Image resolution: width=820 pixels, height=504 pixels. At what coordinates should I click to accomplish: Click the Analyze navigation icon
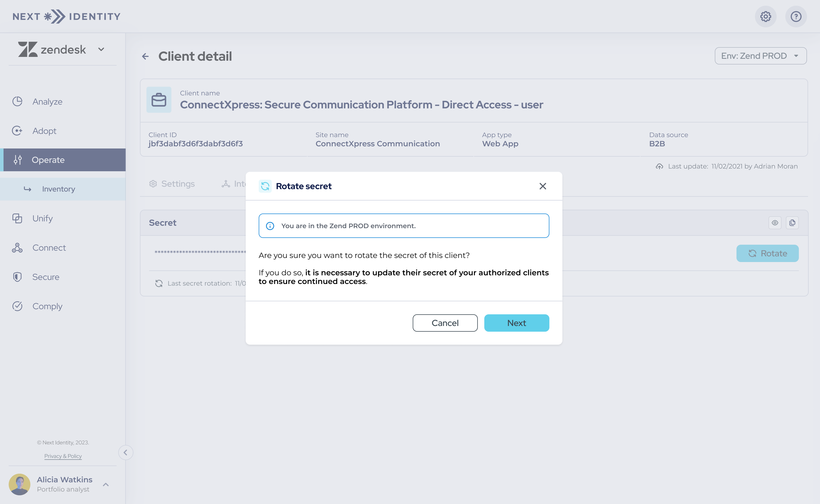[x=18, y=101]
